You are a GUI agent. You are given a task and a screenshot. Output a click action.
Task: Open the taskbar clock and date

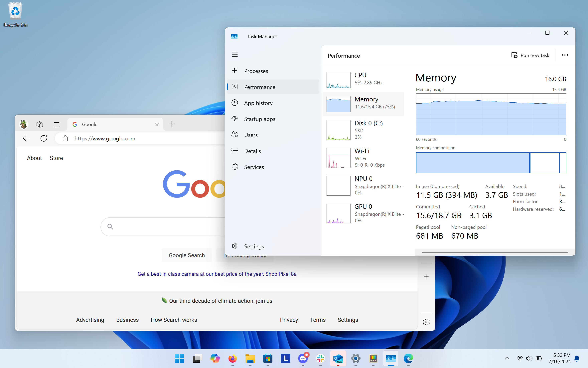click(x=559, y=358)
